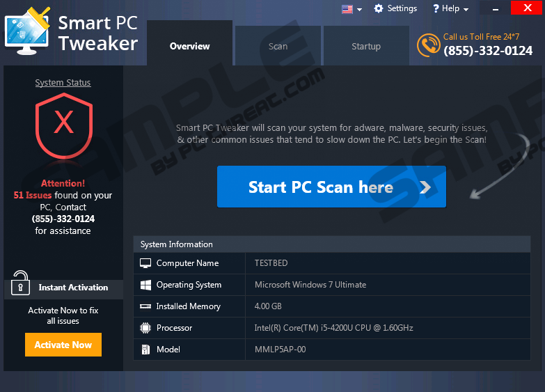Click the scan description paragraph text
This screenshot has width=545, height=392.
(332, 134)
